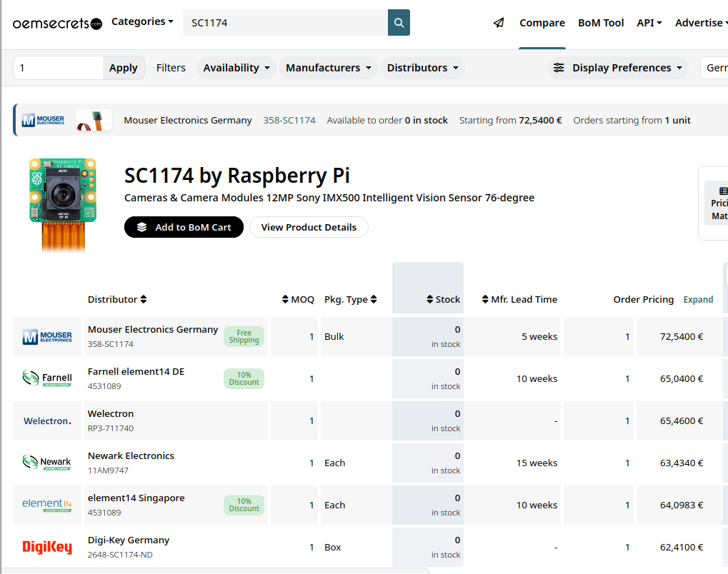
Task: Click Welectron distributor name text
Action: pos(111,414)
